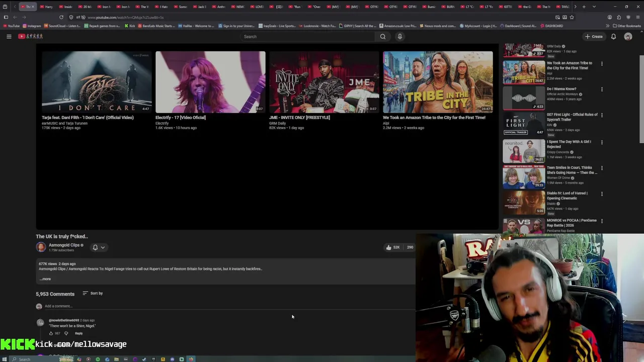This screenshot has height=362, width=644.
Task: Click 'Tarja feat. Dani Filth' video title
Action: coord(88,118)
